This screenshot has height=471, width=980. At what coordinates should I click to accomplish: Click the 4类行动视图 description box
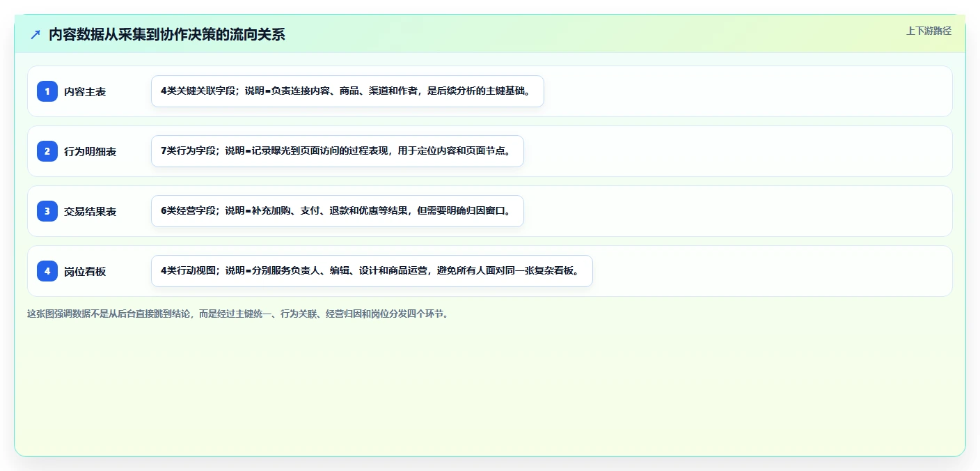click(x=372, y=271)
